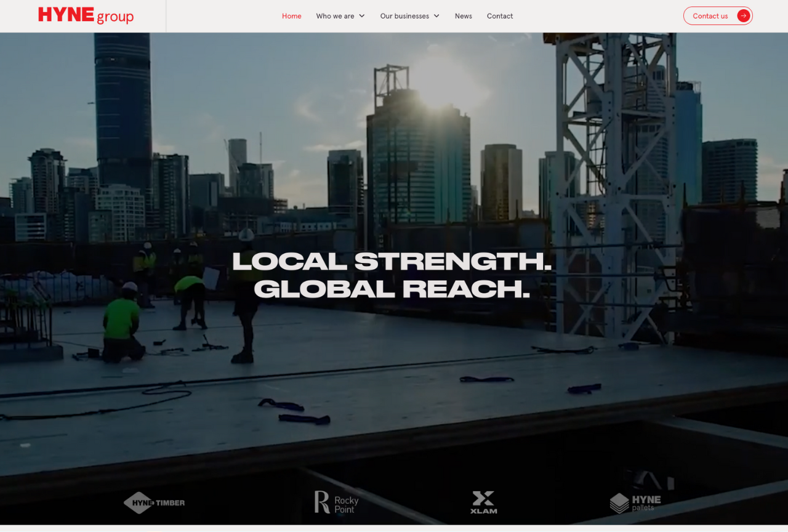
Task: Click the XLAM 'X' symbol
Action: click(x=483, y=498)
